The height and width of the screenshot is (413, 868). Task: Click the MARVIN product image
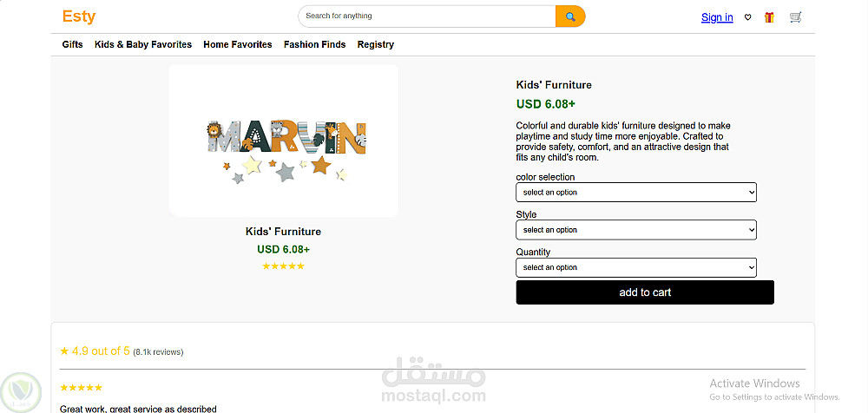pos(284,141)
